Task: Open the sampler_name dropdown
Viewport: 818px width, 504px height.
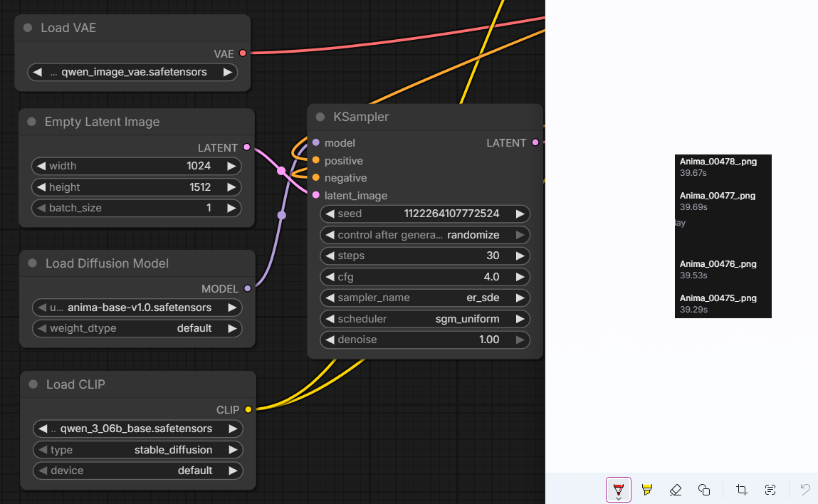Action: pyautogui.click(x=425, y=298)
